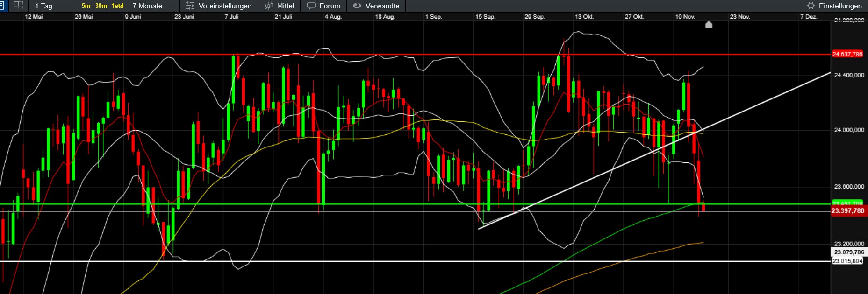Switch to the 5m timeframe

[86, 6]
